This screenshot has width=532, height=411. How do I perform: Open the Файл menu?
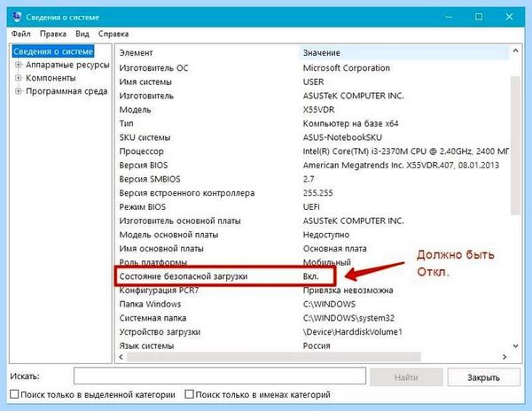tap(21, 34)
